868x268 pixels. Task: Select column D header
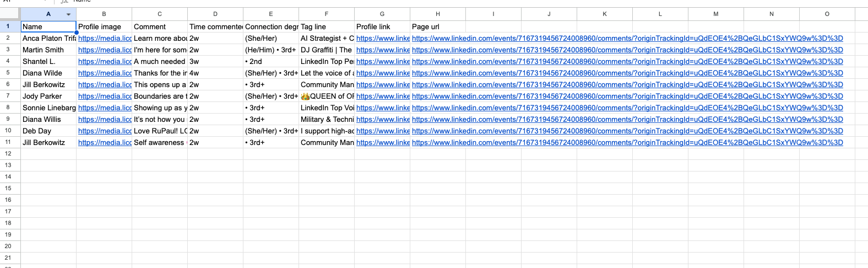tap(215, 14)
